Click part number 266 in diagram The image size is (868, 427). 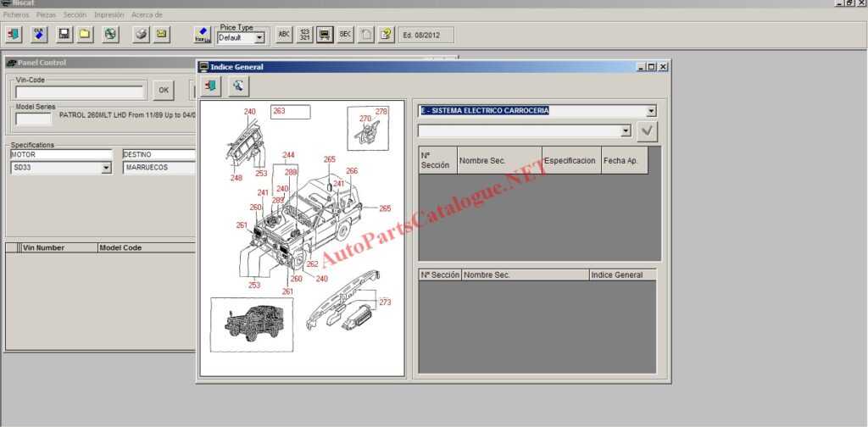352,171
